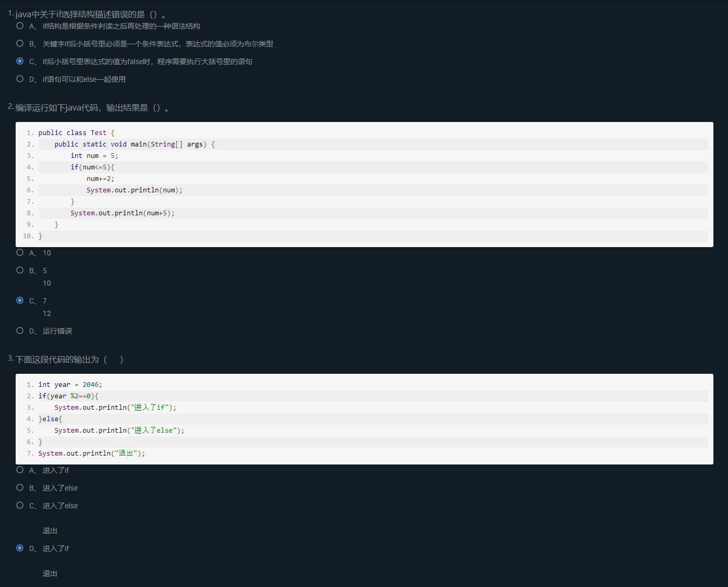
Task: Click code line 'if(year %2==0){'
Action: (68, 396)
